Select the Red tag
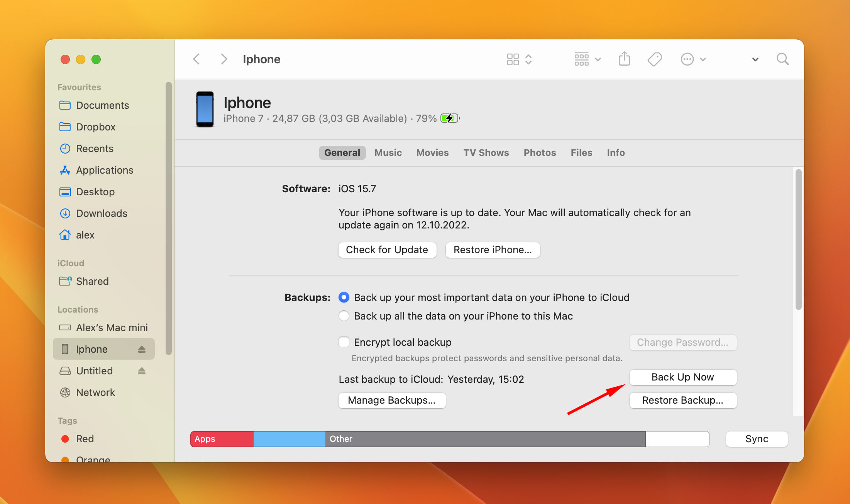850x504 pixels. click(104, 439)
